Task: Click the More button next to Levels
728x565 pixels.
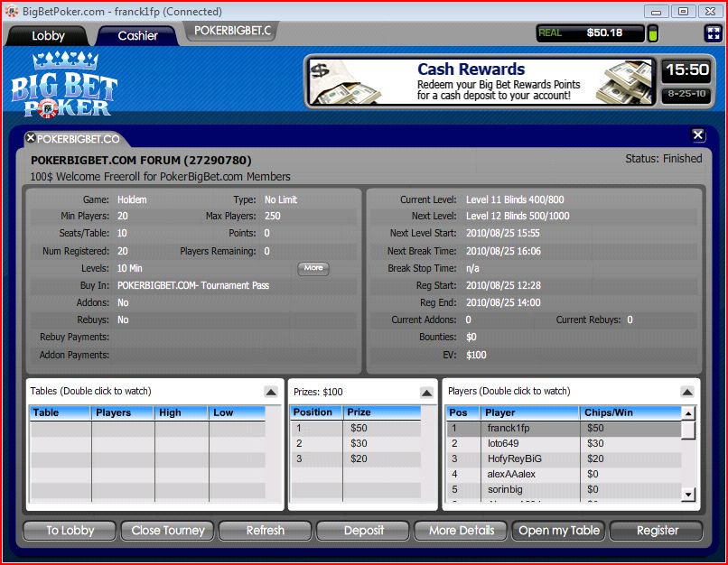Action: point(313,268)
